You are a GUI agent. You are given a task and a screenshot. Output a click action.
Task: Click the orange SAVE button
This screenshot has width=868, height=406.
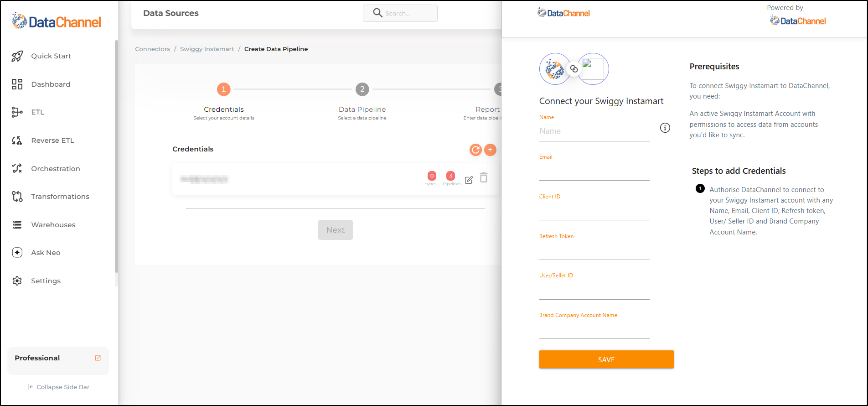point(606,359)
